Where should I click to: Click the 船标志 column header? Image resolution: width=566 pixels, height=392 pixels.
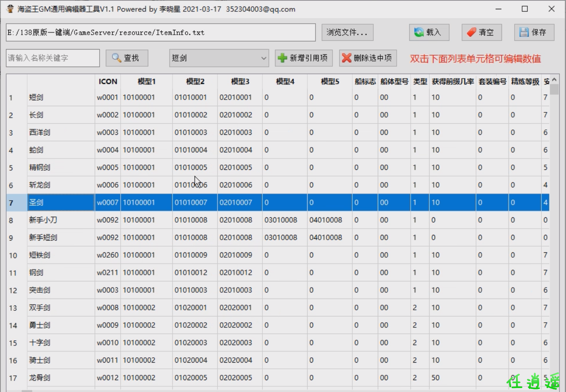(365, 81)
